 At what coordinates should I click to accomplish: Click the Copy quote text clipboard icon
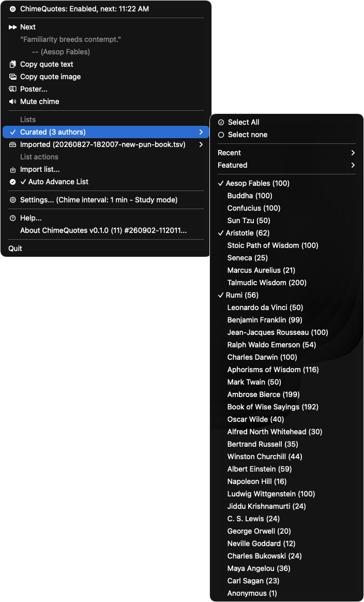click(x=12, y=64)
